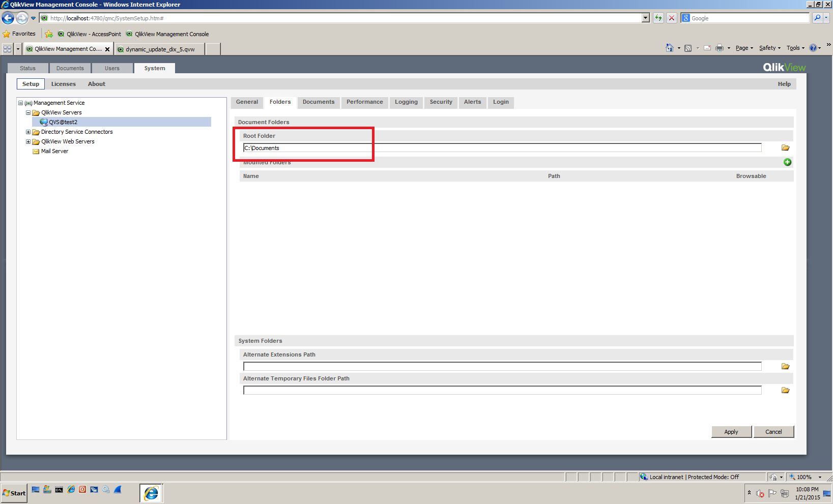Viewport: 833px width, 504px height.
Task: Open Internet Explorer from taskbar
Action: [151, 493]
